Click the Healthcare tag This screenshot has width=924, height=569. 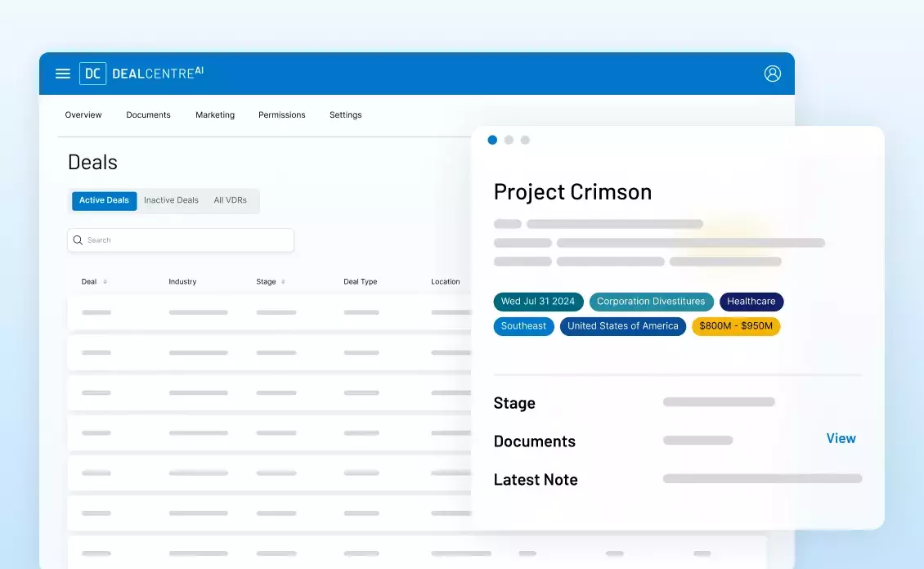(751, 302)
